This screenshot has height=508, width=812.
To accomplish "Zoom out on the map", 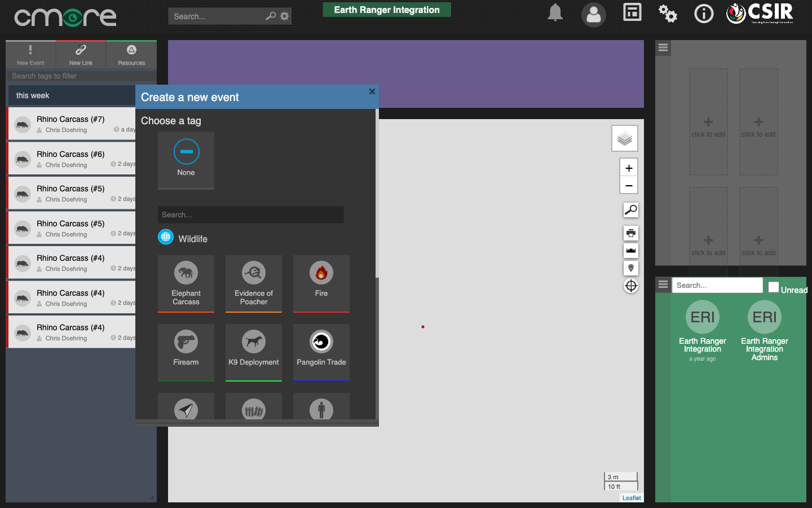I will click(629, 185).
